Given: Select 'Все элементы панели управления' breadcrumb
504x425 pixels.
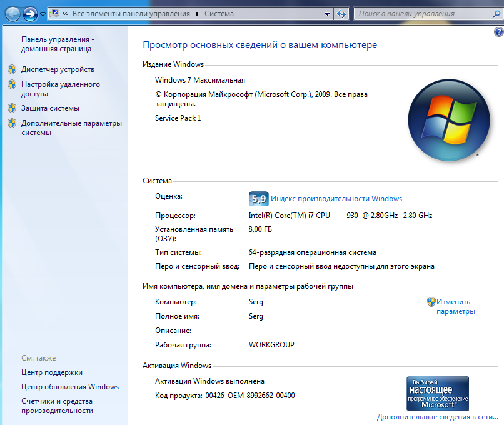Looking at the screenshot, I should coord(131,14).
